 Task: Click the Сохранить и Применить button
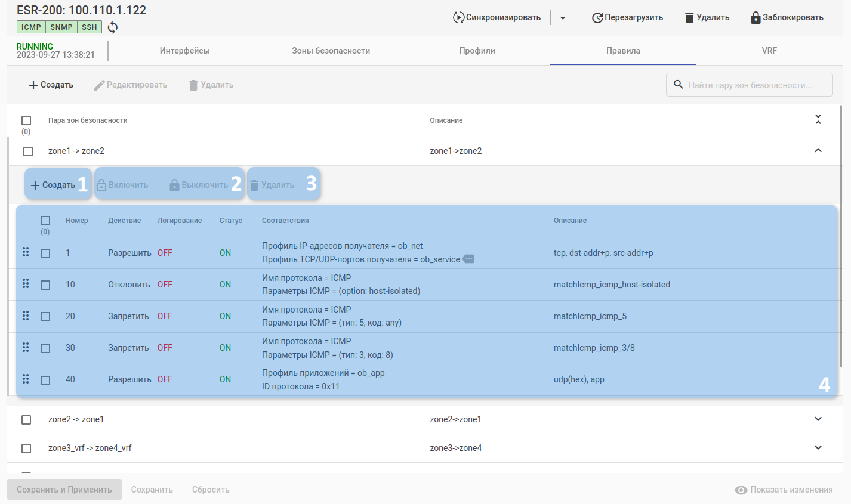pos(64,490)
